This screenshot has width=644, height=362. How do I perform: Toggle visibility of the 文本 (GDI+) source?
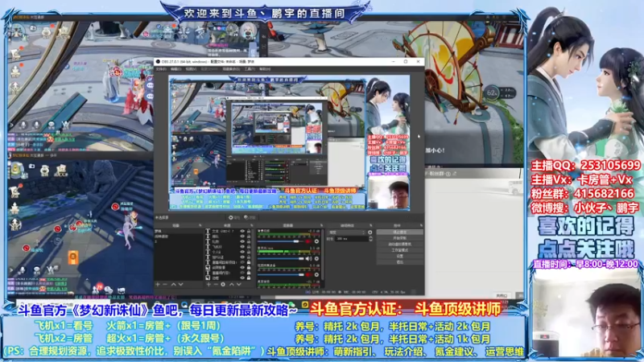pyautogui.click(x=242, y=231)
